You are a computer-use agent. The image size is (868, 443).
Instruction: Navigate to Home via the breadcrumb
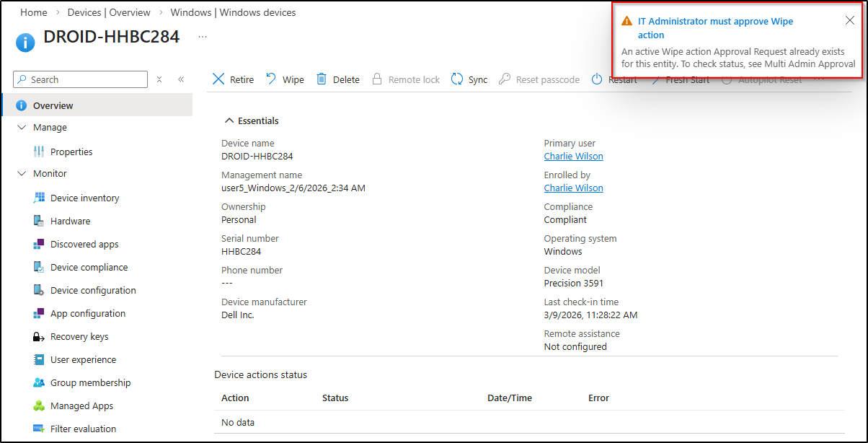33,12
